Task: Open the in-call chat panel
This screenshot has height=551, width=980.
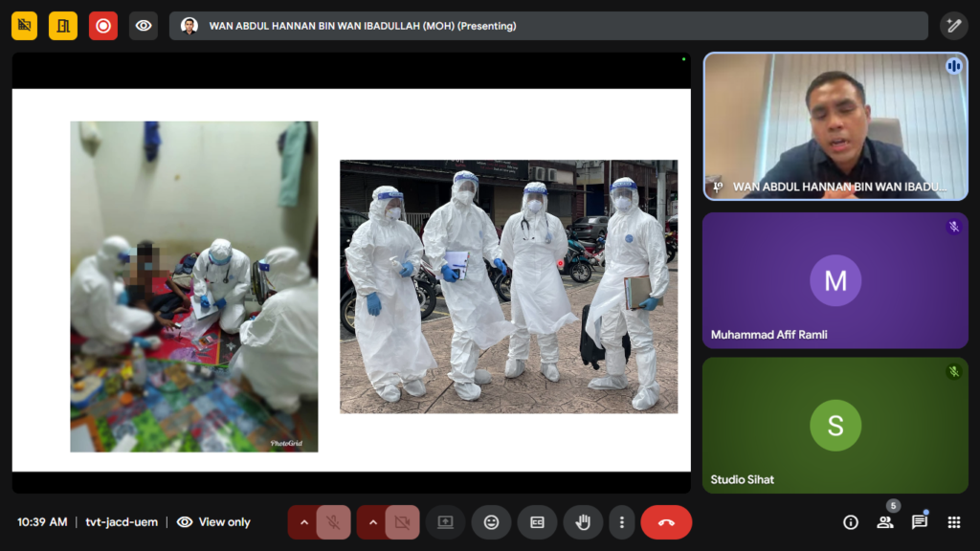Action: click(919, 522)
